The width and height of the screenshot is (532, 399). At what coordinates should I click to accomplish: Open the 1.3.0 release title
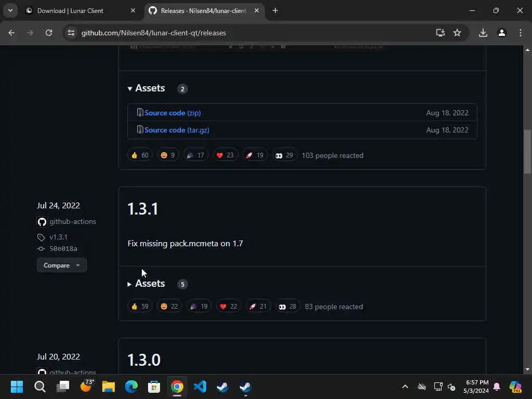point(144,360)
